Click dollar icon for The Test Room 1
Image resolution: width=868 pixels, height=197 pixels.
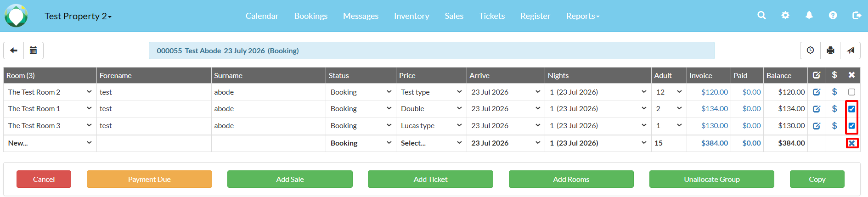[x=834, y=109]
